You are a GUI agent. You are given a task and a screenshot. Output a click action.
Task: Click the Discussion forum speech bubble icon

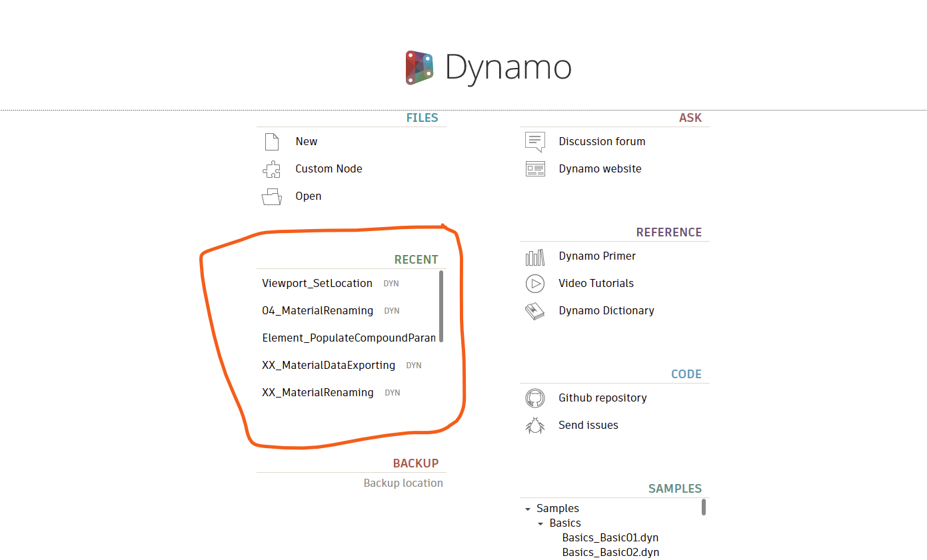(535, 142)
